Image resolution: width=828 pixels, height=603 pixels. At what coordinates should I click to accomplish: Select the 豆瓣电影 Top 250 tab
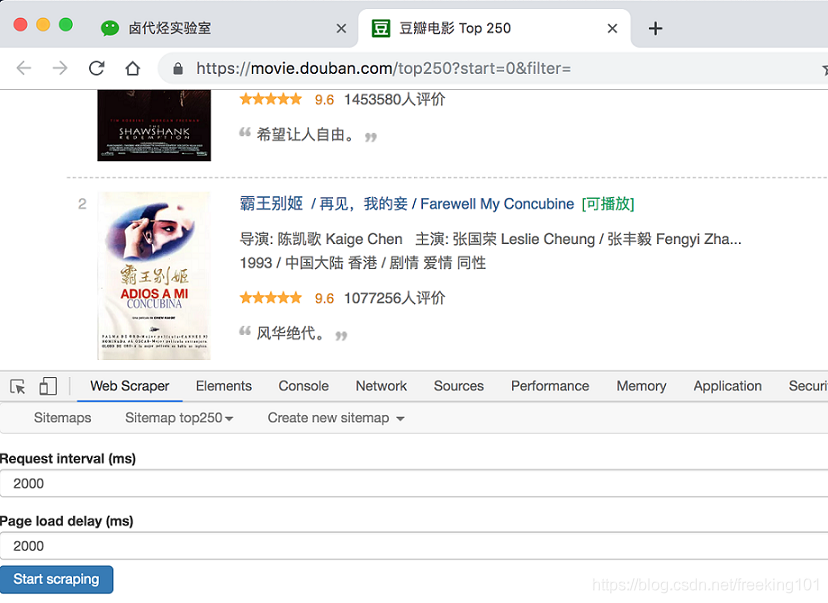coord(494,28)
